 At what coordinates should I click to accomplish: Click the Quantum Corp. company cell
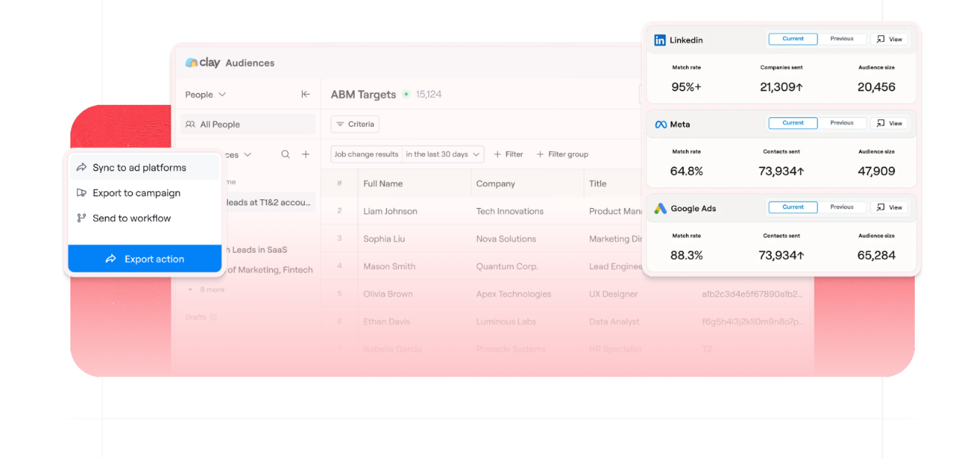[x=507, y=266]
